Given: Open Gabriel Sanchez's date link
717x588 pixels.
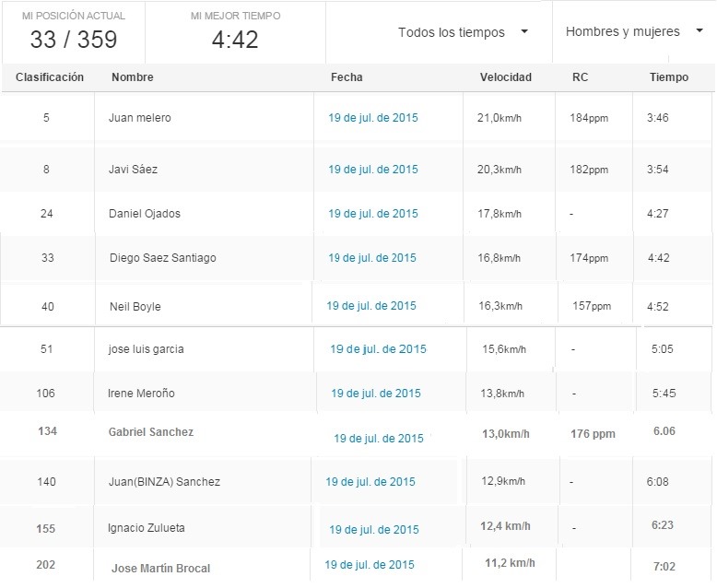Looking at the screenshot, I should (x=378, y=439).
